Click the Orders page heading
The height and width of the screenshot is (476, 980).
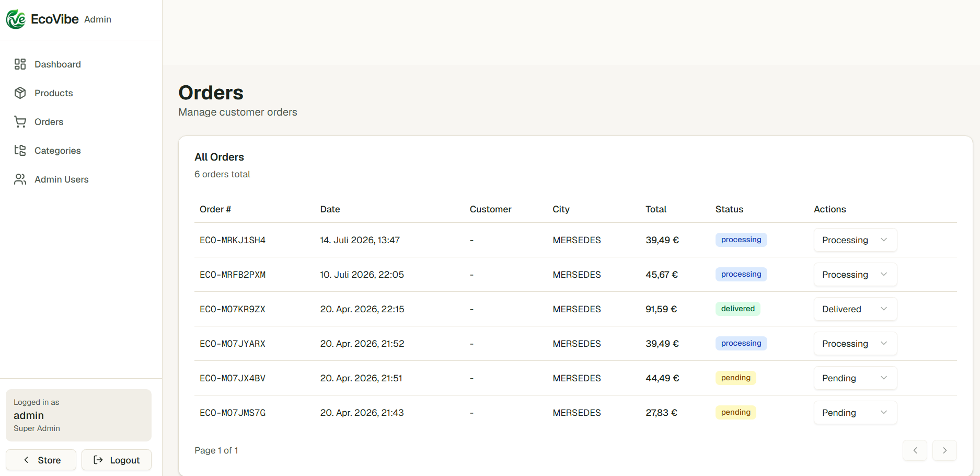pyautogui.click(x=211, y=93)
